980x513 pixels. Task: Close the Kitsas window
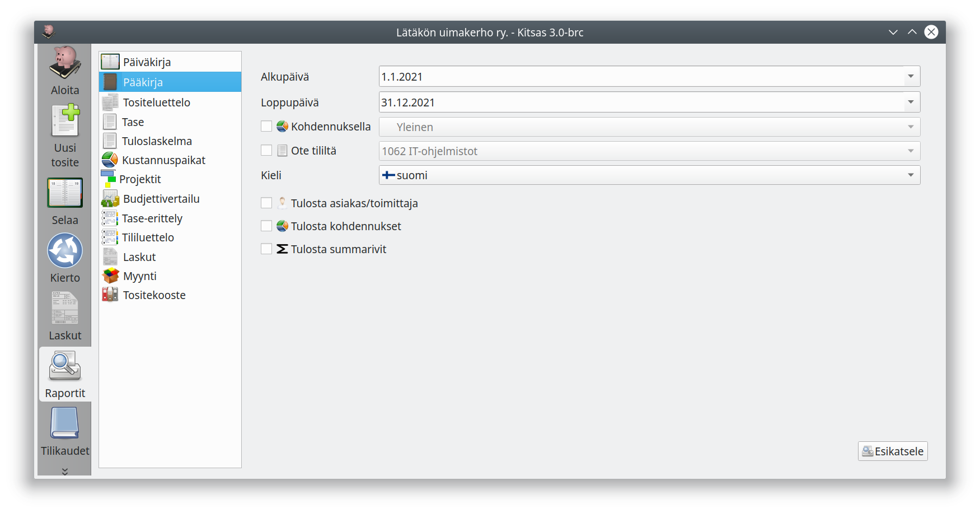point(931,32)
